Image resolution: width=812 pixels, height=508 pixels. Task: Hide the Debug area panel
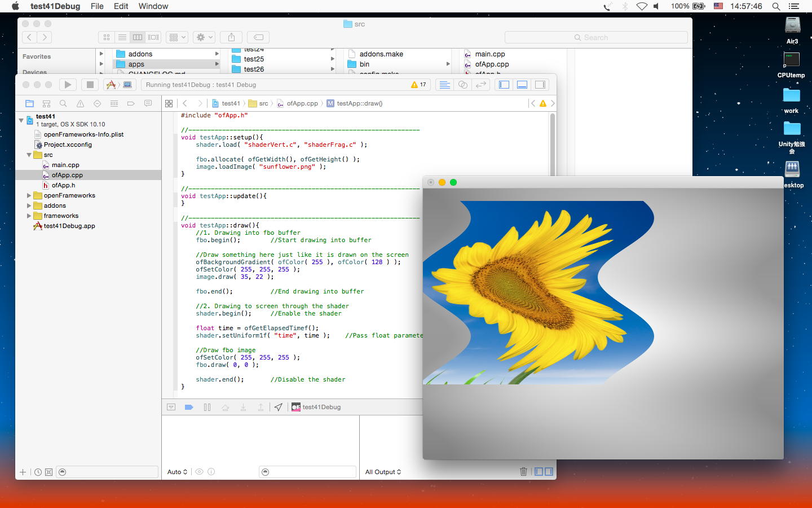tap(522, 85)
